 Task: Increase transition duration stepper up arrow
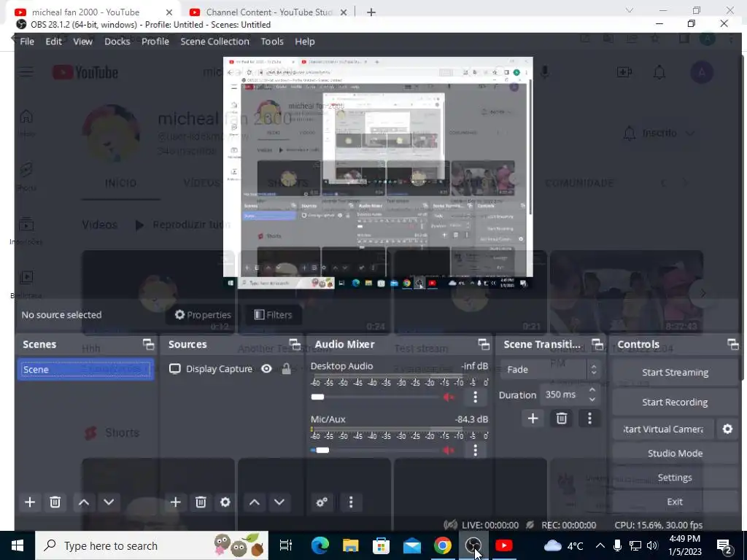(592, 389)
